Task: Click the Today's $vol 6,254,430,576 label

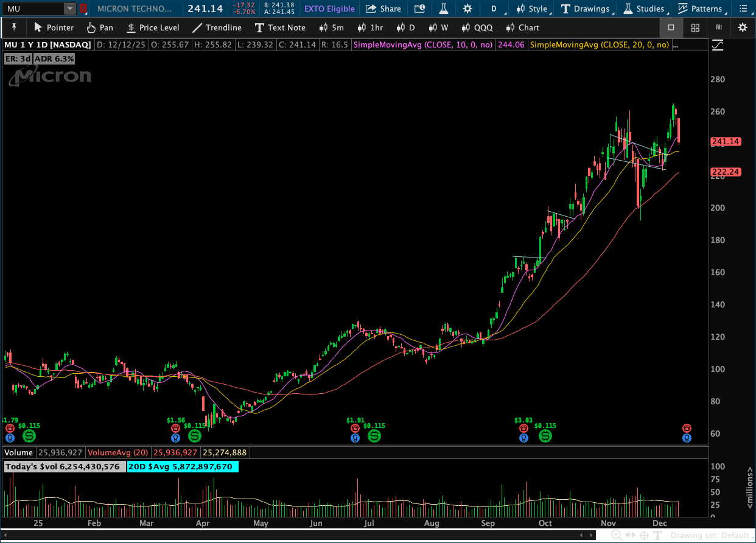Action: click(x=65, y=467)
